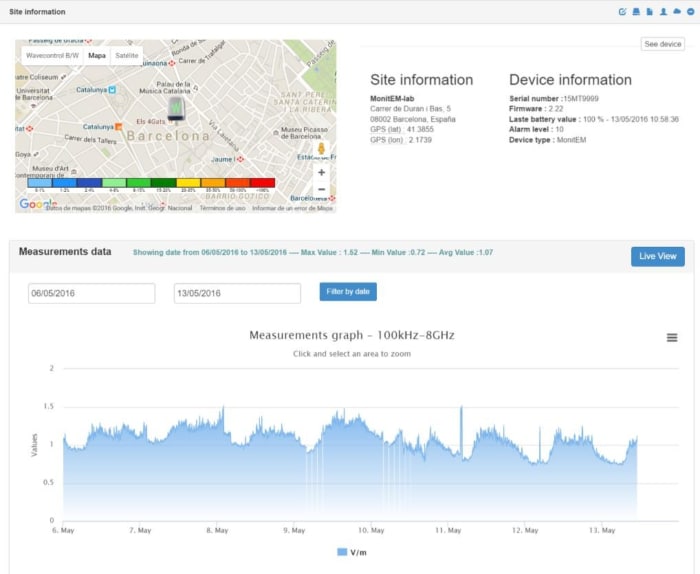Toggle the V/m series legend item

tap(350, 552)
